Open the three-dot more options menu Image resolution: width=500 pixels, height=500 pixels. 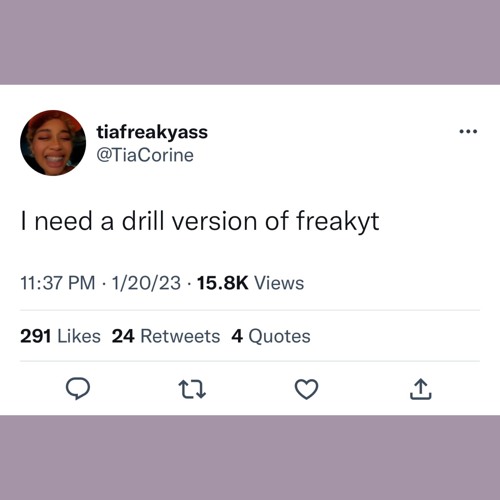pyautogui.click(x=468, y=131)
